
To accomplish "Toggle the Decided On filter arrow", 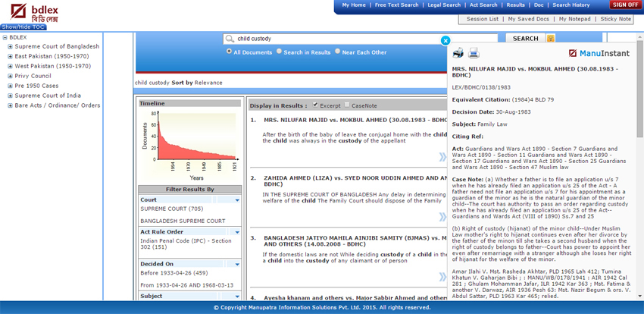I will [x=237, y=264].
